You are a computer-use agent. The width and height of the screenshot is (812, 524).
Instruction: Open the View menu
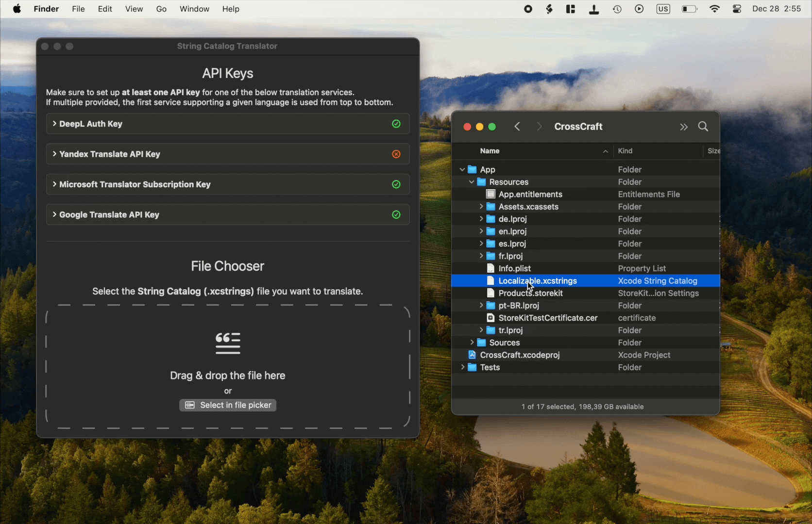134,9
